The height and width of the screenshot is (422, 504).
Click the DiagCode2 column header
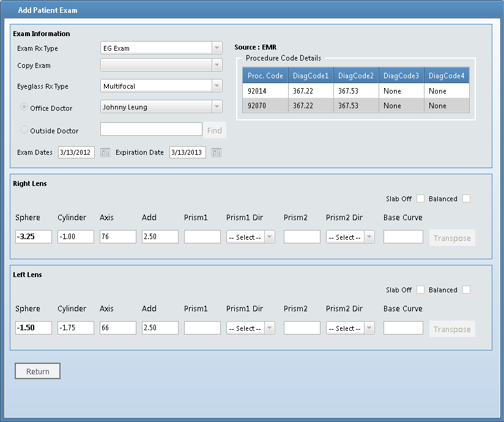pyautogui.click(x=356, y=75)
